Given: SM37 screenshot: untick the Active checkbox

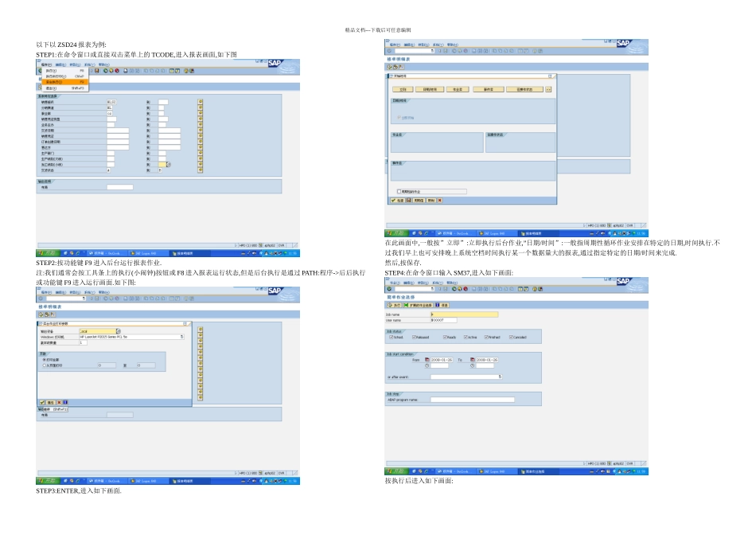Looking at the screenshot, I should 466,338.
